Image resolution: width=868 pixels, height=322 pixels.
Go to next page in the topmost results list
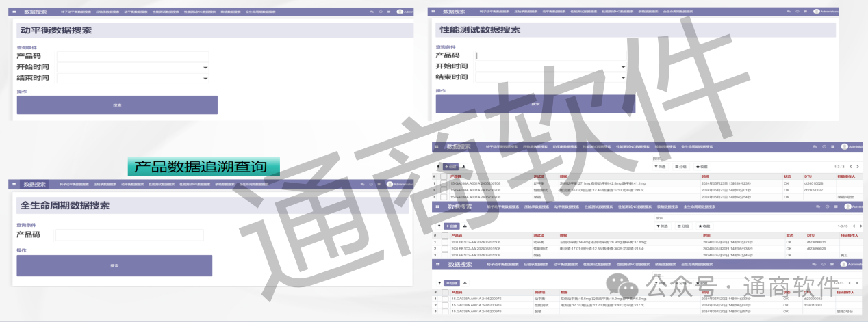pyautogui.click(x=858, y=167)
